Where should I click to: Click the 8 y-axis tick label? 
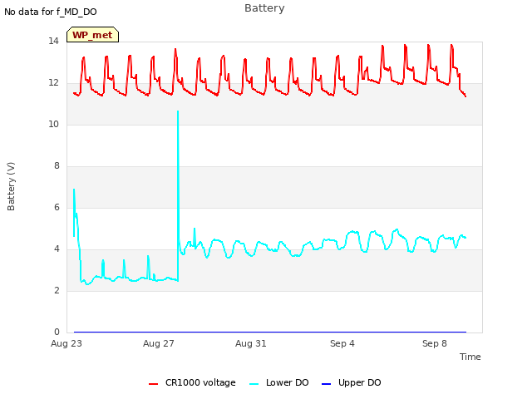[x=57, y=166]
